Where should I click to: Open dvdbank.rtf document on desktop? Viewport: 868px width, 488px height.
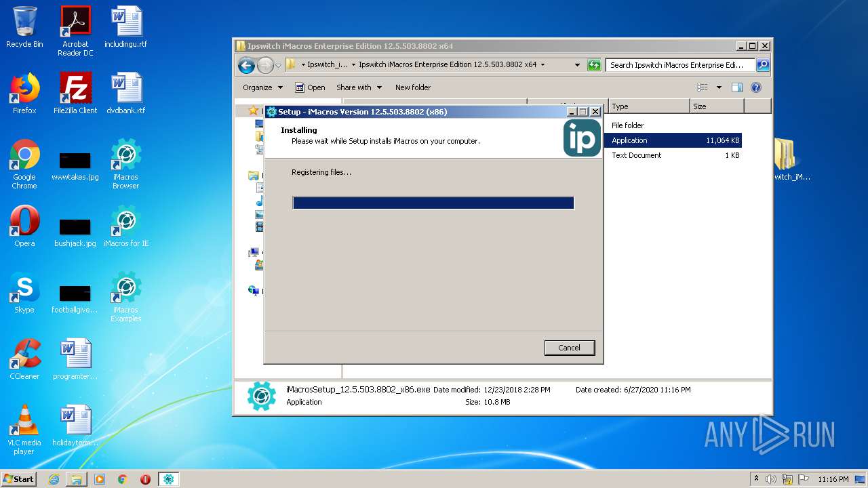(126, 94)
